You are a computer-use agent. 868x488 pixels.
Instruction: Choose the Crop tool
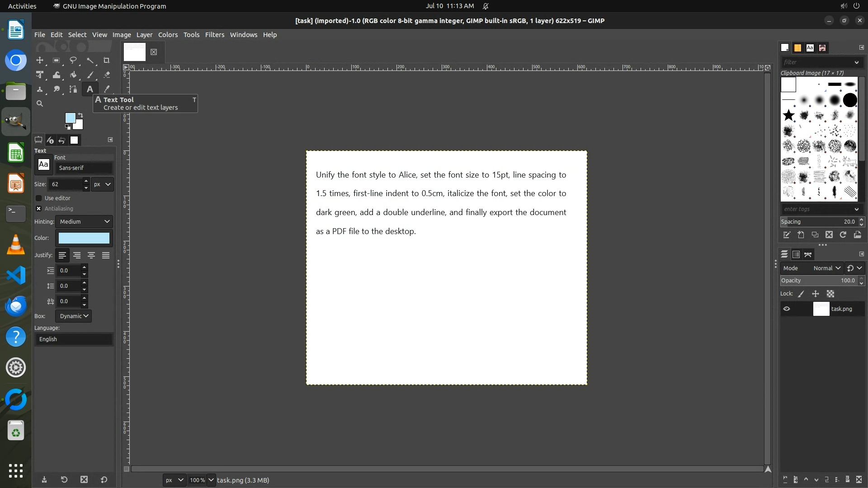coord(107,60)
